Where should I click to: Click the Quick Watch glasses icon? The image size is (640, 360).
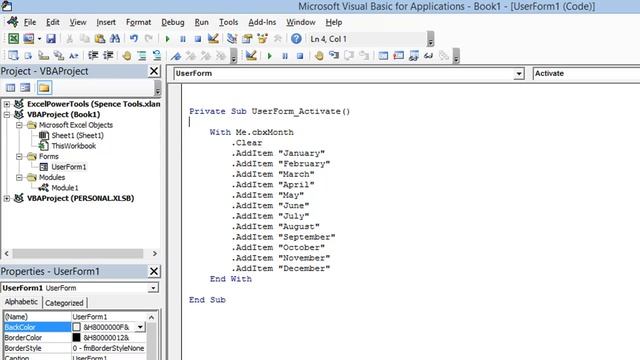(429, 56)
